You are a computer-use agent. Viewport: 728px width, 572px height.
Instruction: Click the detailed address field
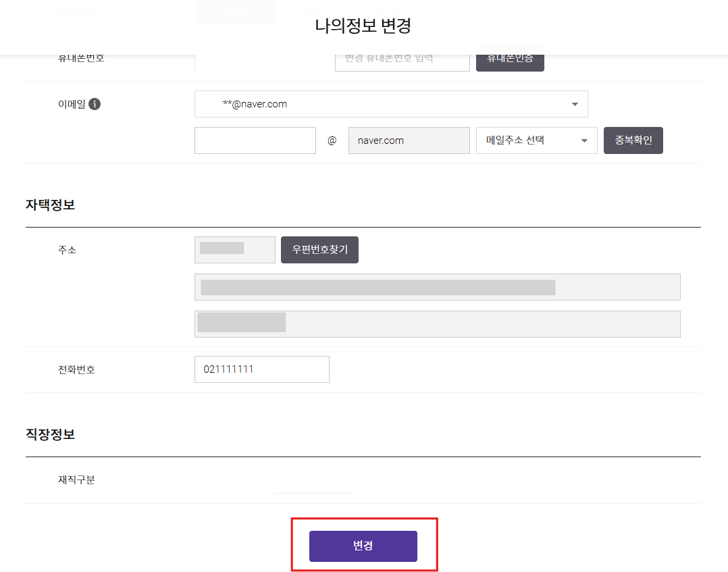pyautogui.click(x=438, y=324)
